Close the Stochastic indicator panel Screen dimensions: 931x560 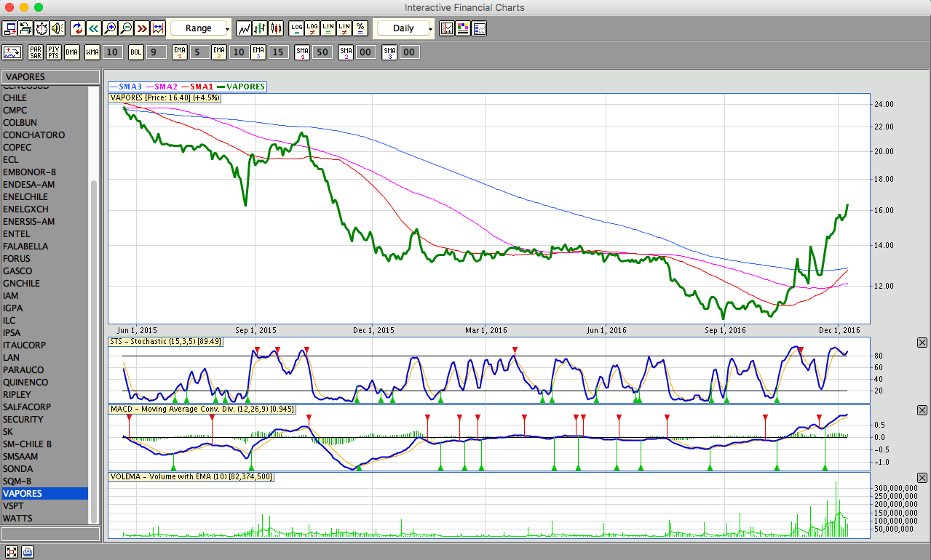coord(922,343)
